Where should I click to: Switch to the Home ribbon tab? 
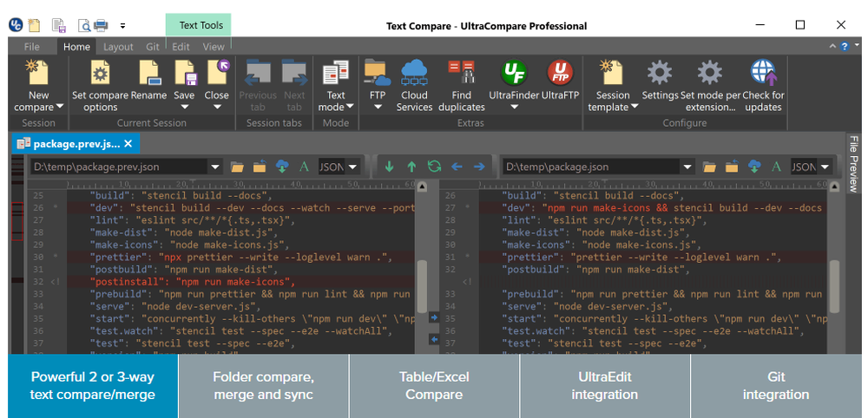[76, 47]
